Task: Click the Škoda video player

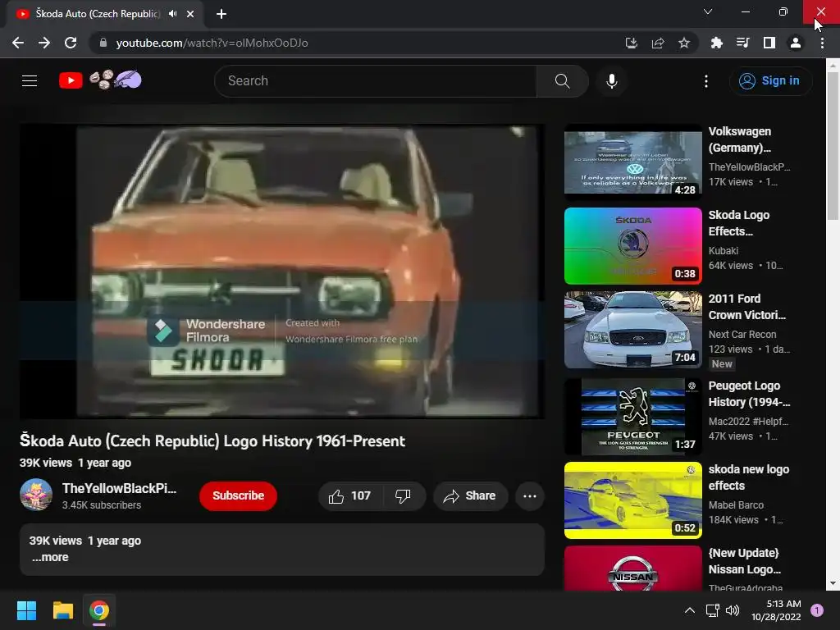Action: pyautogui.click(x=282, y=271)
